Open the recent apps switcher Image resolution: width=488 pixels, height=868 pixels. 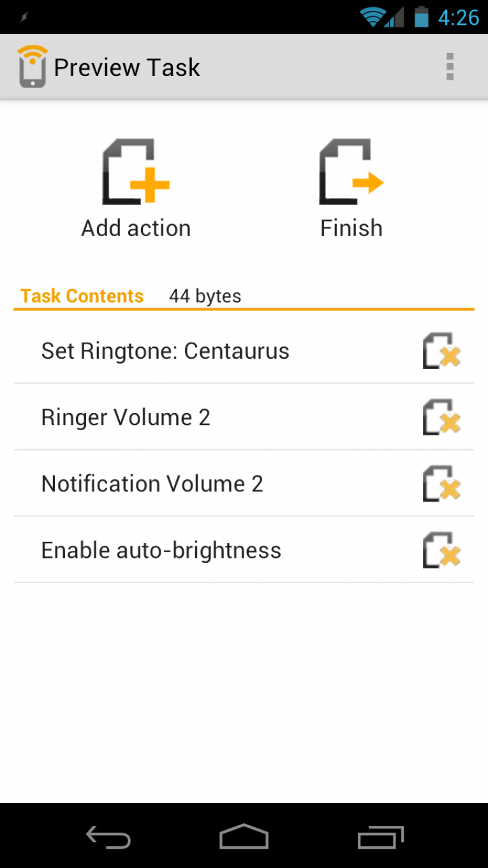coord(381,836)
